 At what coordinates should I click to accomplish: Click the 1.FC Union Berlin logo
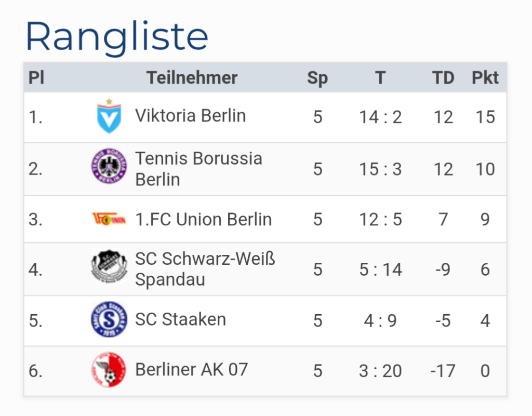(x=109, y=219)
